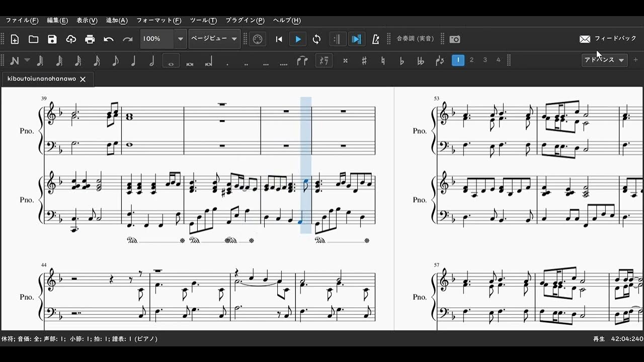Toggle loop playback
644x362 pixels.
316,39
